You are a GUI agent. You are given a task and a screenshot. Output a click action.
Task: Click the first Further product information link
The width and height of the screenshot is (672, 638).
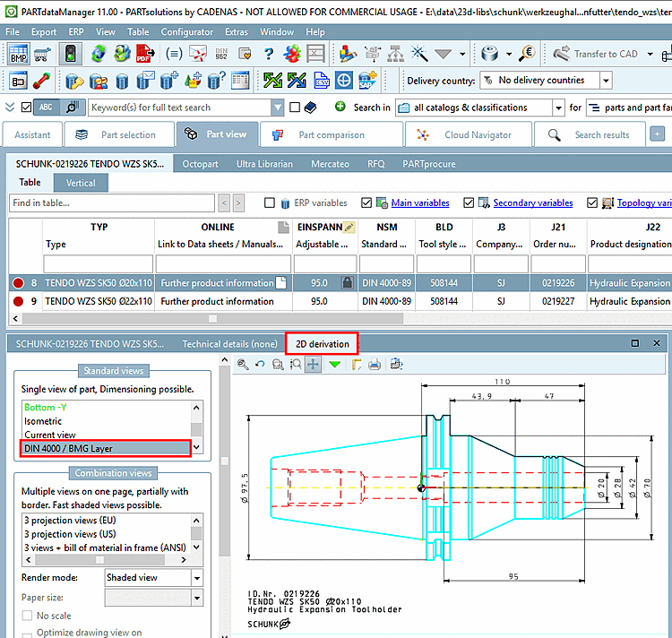[x=217, y=283]
